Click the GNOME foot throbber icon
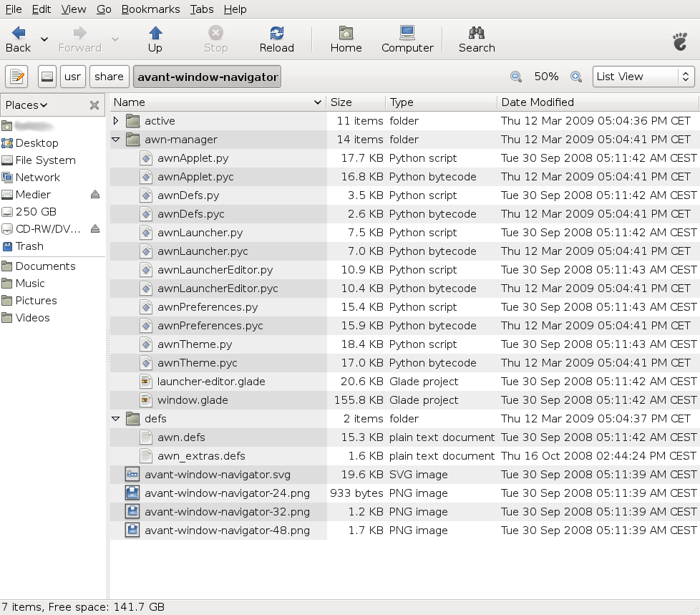 click(x=680, y=41)
